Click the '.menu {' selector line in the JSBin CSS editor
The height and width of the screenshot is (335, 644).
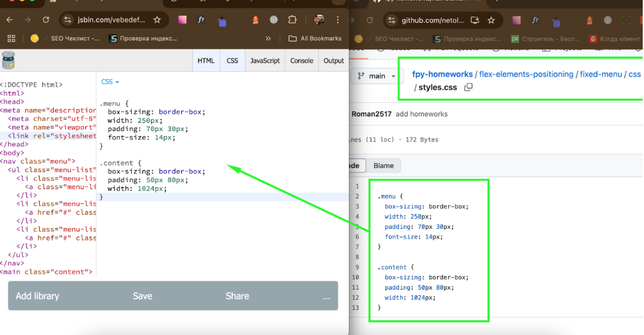114,104
